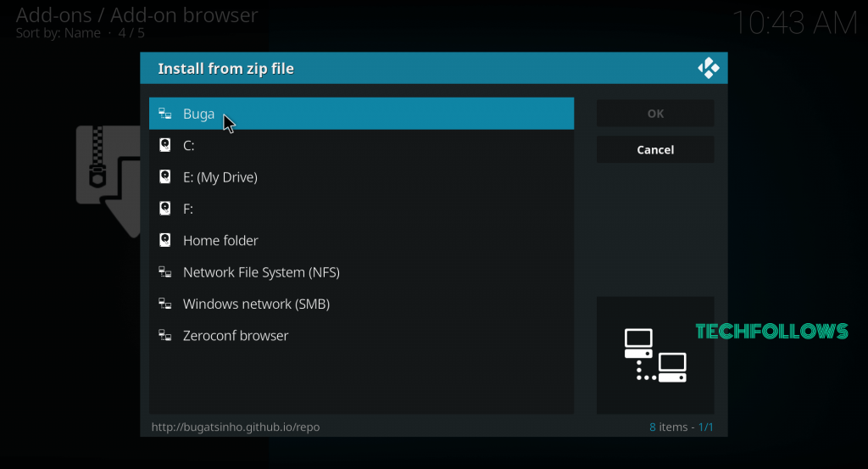The image size is (868, 469).
Task: Browse Network File System (NFS)
Action: [x=361, y=272]
